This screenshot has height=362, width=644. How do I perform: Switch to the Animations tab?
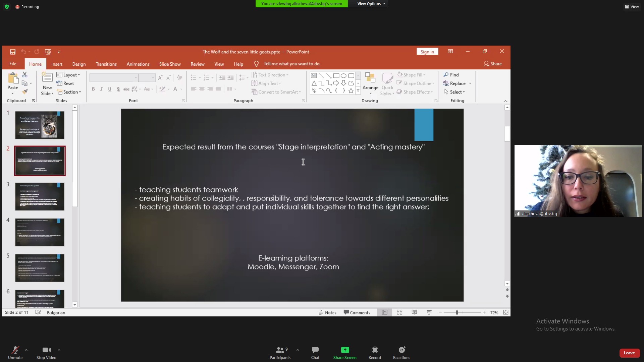138,64
